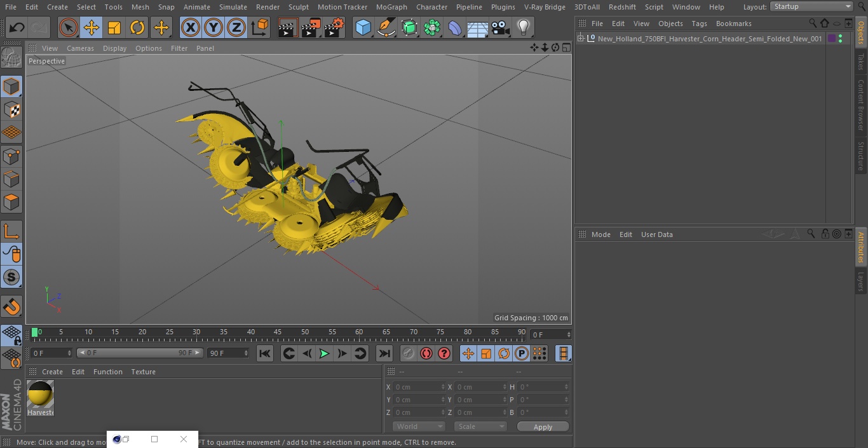
Task: Open the Redshift menu
Action: [622, 7]
